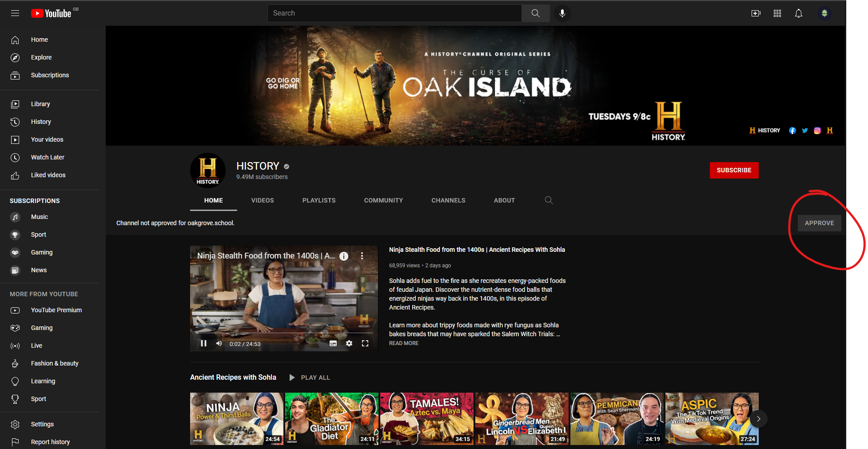The image size is (868, 449).
Task: Switch to the HOME tab
Action: tap(214, 200)
